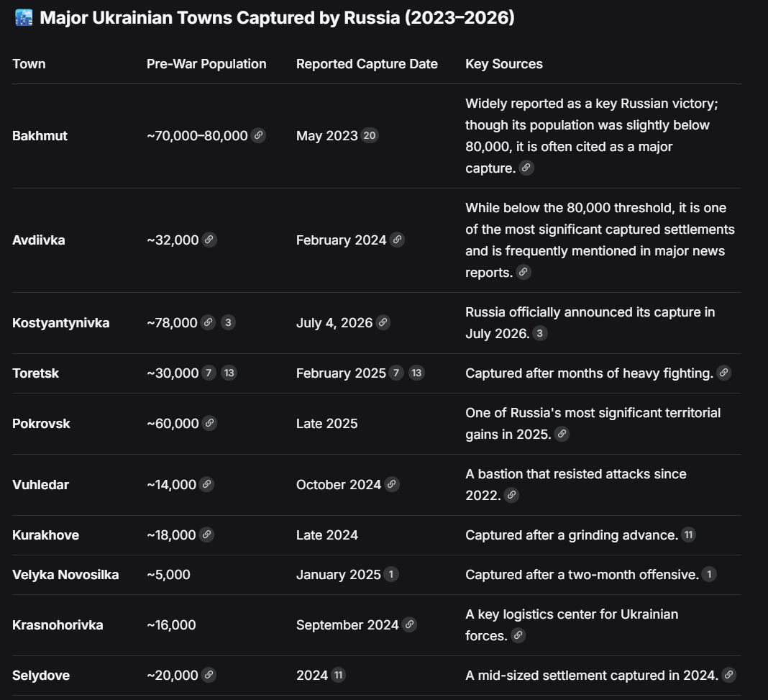Viewport: 768px width, 700px height.
Task: Click the link icon after July 4, 2026
Action: pos(383,322)
